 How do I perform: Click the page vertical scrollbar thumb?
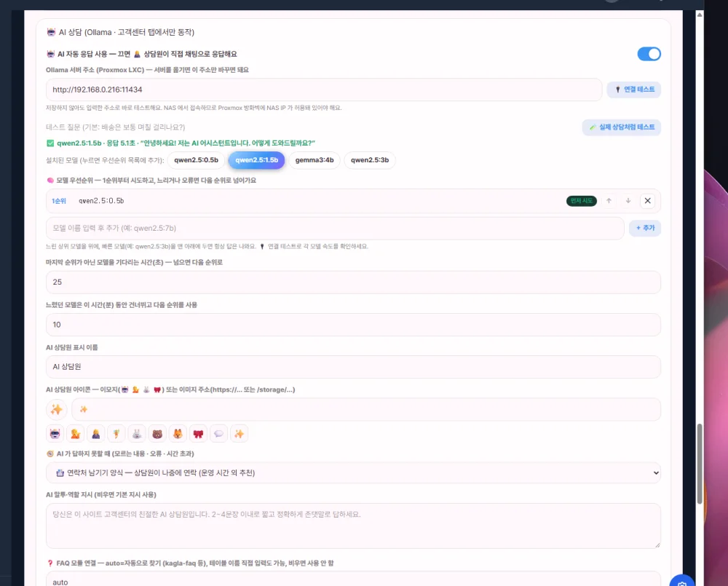pyautogui.click(x=699, y=464)
